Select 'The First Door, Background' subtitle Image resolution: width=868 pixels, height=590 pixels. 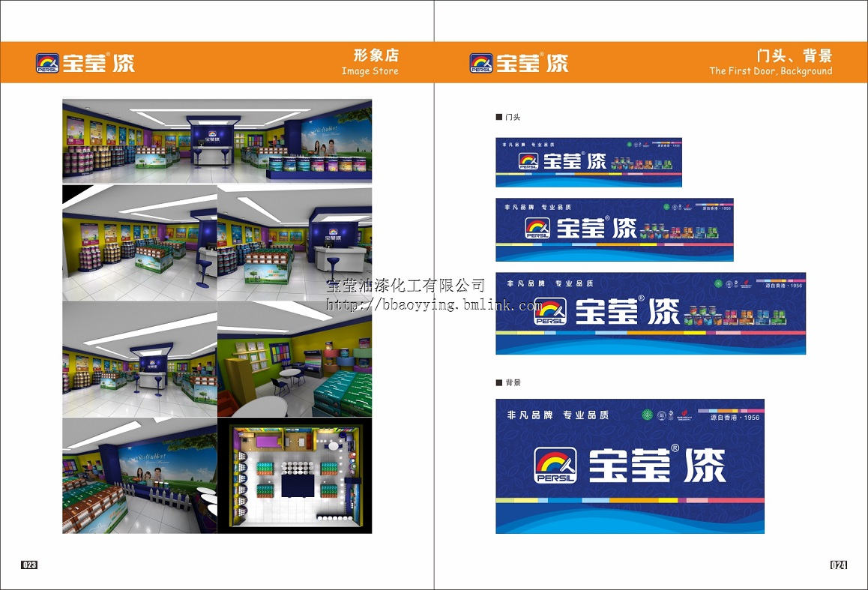coord(771,70)
